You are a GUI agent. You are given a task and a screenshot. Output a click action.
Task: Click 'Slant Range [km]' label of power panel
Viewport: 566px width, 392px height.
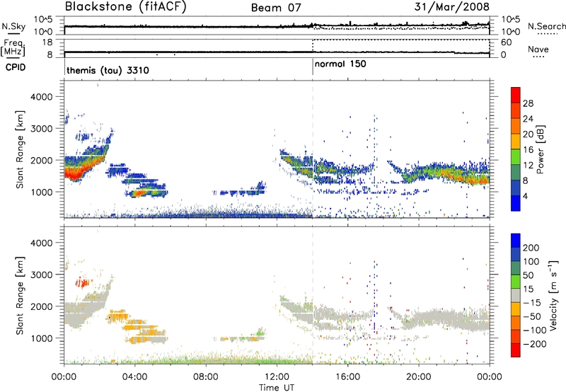point(20,149)
